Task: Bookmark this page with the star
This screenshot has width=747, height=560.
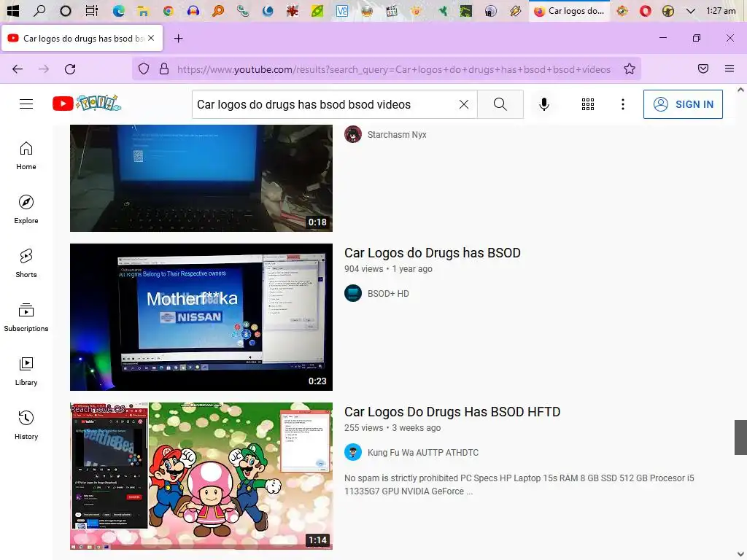Action: pyautogui.click(x=630, y=69)
